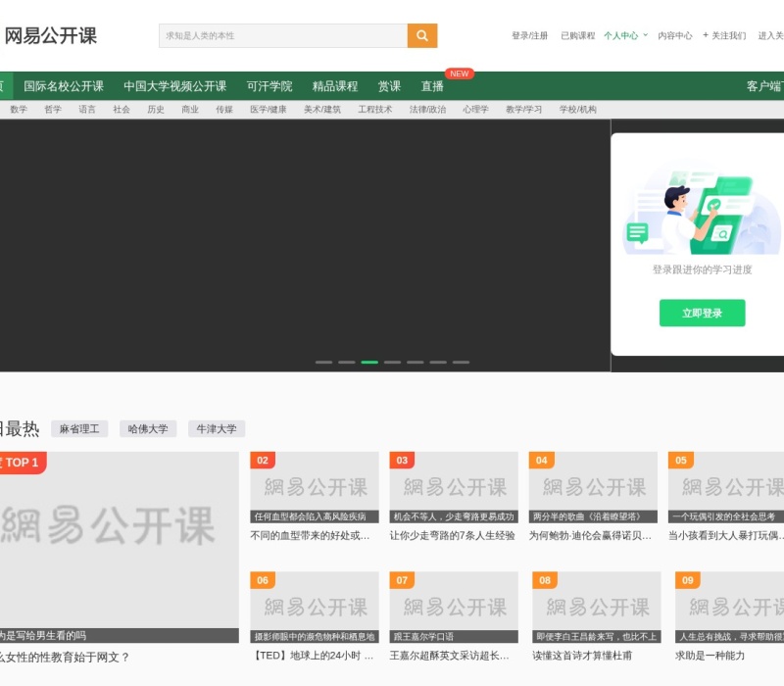Select the 传媒 category

[x=224, y=109]
